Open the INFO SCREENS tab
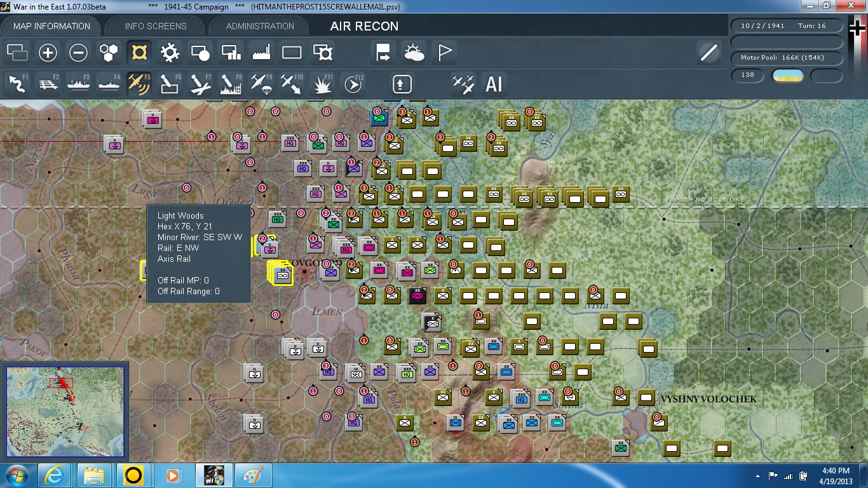 156,26
